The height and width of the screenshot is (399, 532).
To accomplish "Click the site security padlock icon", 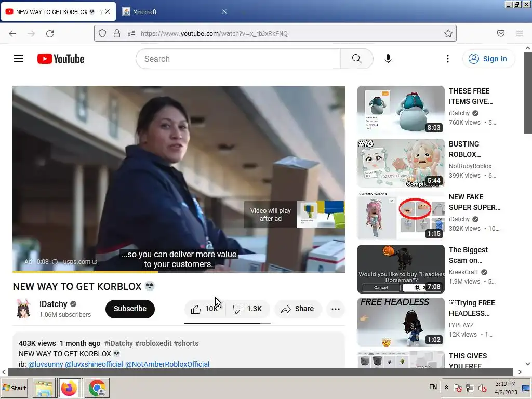I will [x=117, y=33].
